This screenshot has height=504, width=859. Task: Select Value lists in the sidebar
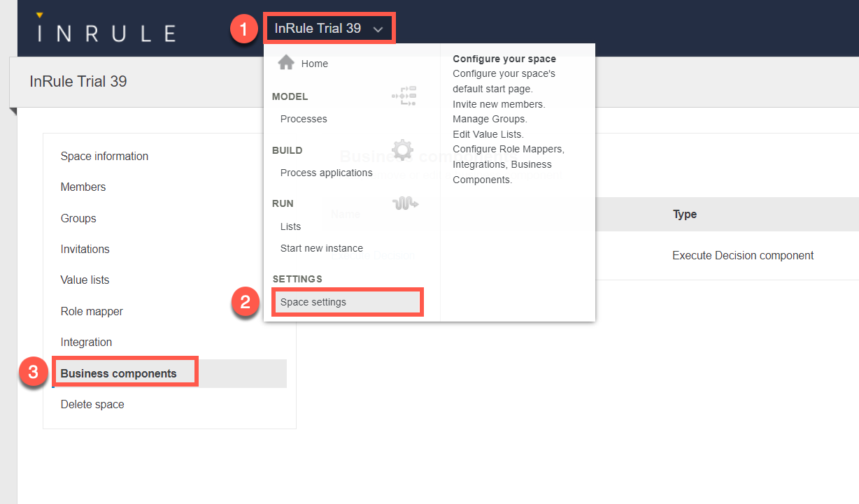click(85, 280)
